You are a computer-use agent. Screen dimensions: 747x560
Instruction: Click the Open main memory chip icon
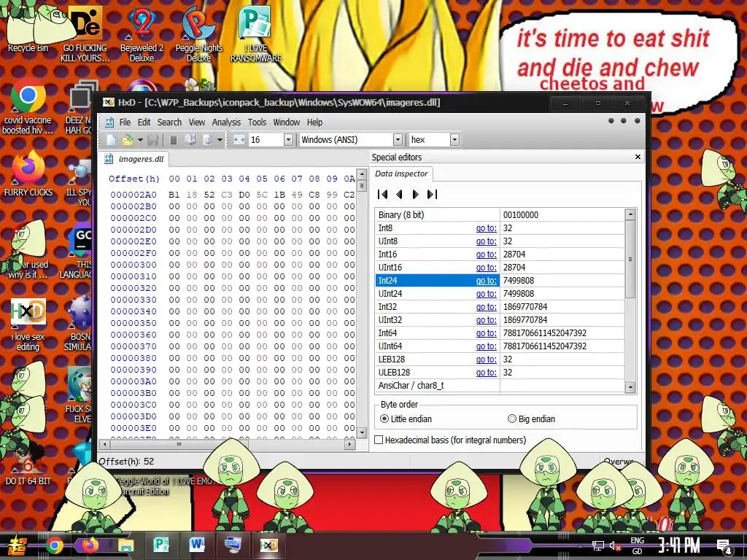pos(174,139)
